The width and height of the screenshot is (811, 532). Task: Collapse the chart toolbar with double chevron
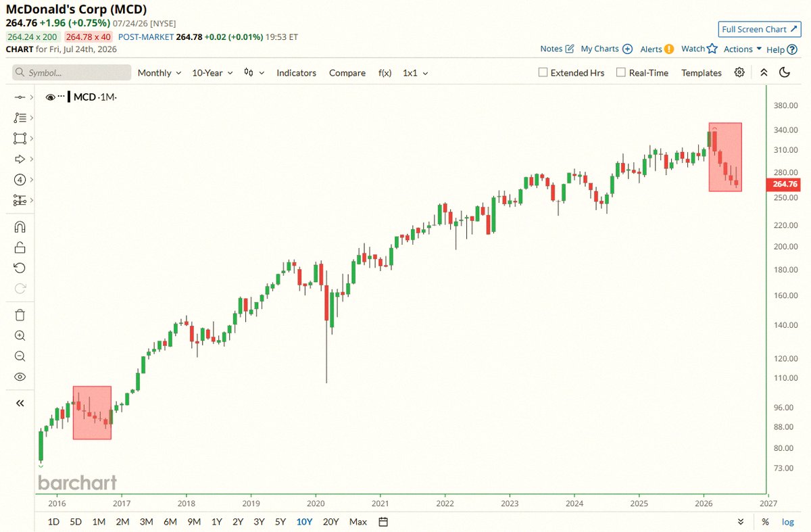pos(764,73)
